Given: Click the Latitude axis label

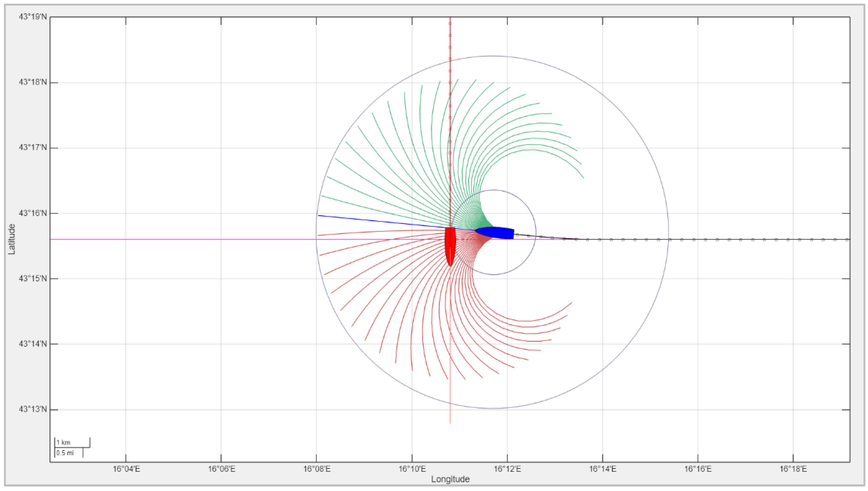Looking at the screenshot, I should 12,239.
